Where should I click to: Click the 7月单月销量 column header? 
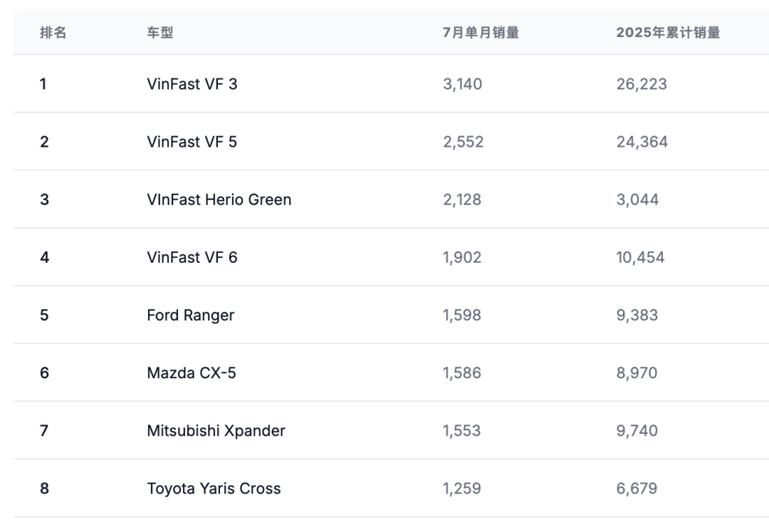click(481, 33)
